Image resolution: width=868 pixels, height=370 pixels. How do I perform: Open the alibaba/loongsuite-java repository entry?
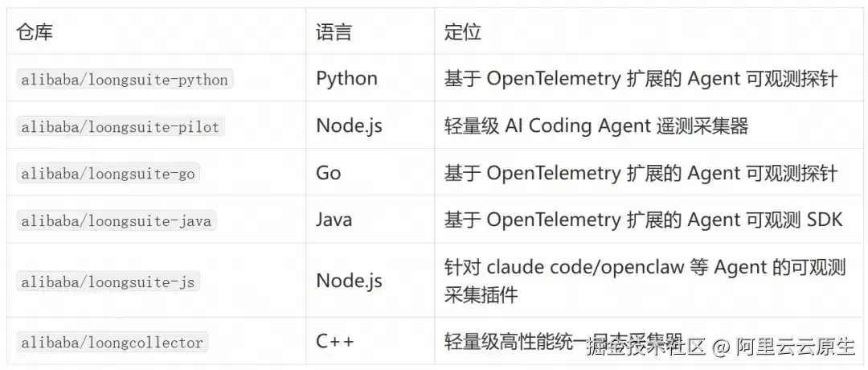(117, 221)
